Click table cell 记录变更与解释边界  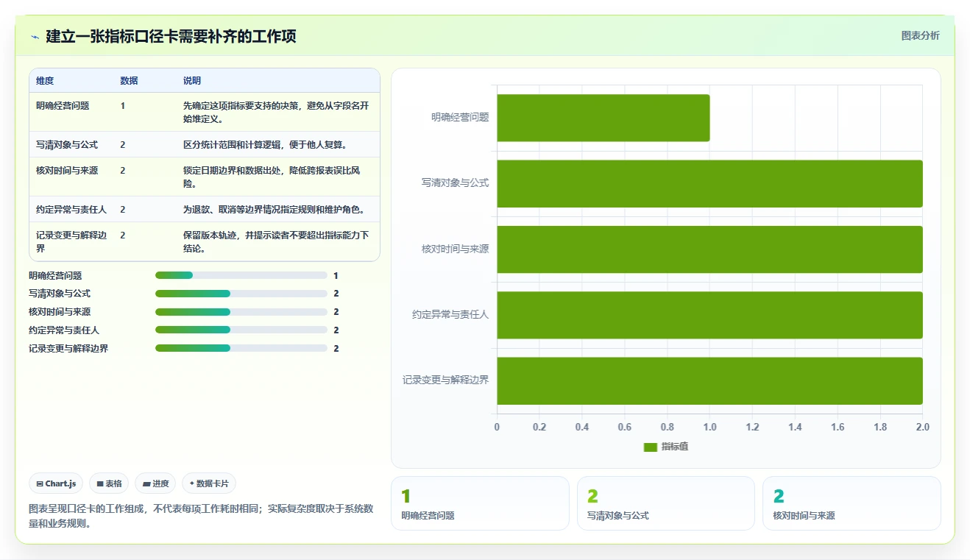click(72, 242)
